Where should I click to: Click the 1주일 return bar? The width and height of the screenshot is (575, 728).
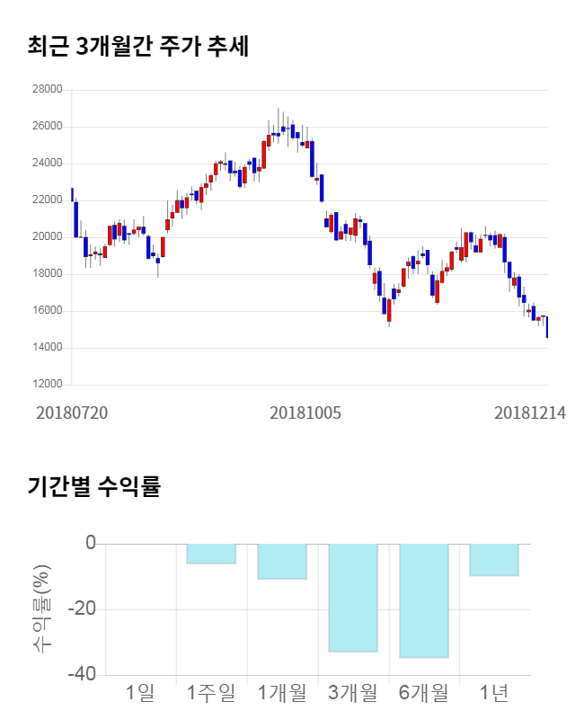[211, 554]
